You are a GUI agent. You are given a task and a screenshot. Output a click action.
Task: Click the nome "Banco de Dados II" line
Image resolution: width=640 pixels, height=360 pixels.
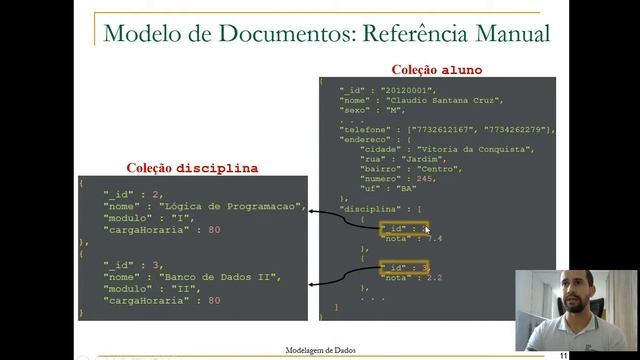click(192, 277)
